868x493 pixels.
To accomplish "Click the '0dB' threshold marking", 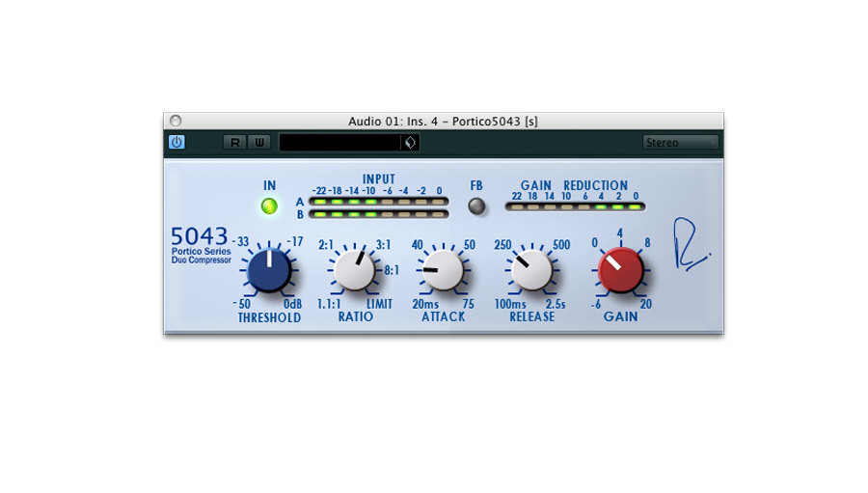I will point(293,304).
